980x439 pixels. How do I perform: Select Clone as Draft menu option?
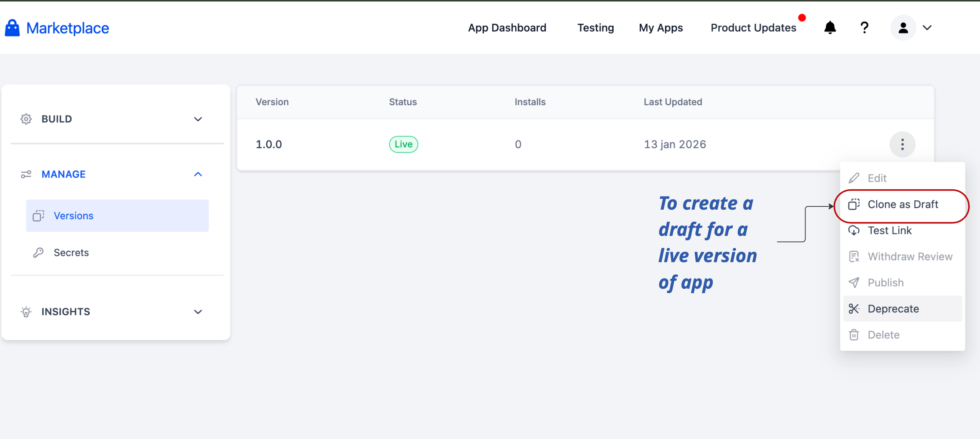pos(902,204)
